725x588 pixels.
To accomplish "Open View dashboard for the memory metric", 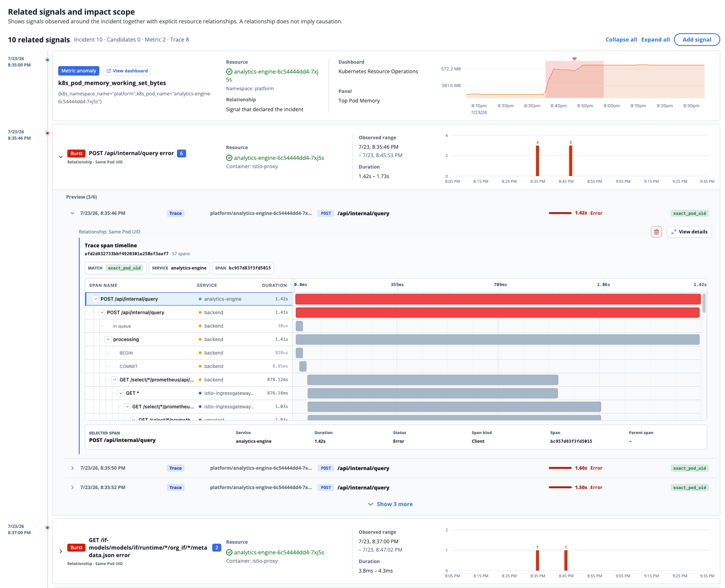I will [127, 71].
